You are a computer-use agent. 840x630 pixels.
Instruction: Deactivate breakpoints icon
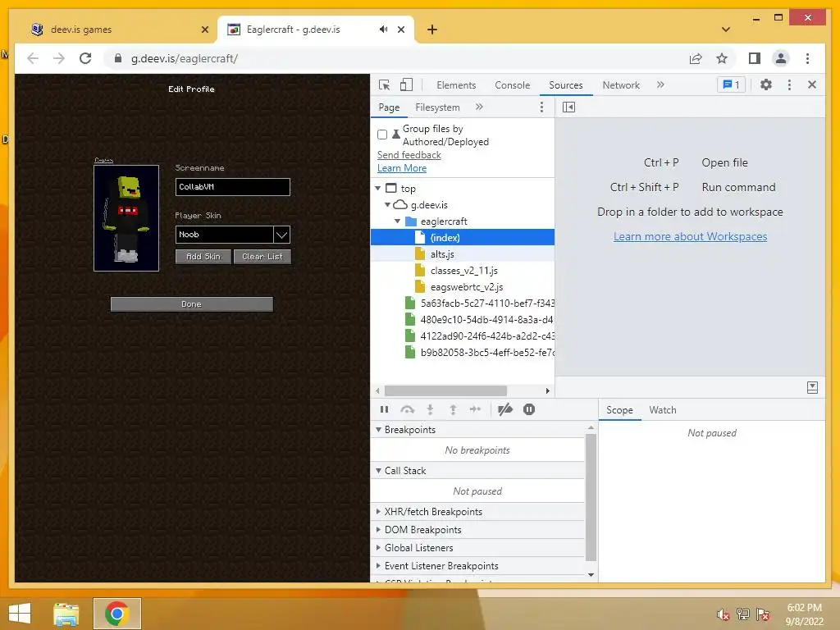click(x=505, y=410)
